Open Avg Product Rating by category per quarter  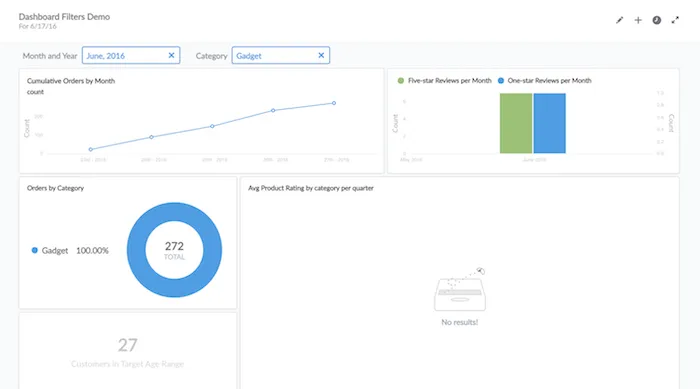pyautogui.click(x=311, y=188)
